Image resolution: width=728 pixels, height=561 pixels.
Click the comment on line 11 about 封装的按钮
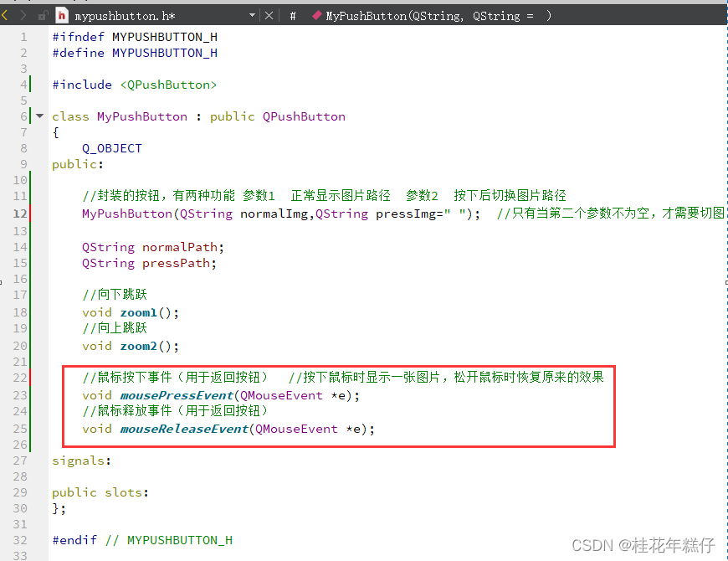(324, 196)
